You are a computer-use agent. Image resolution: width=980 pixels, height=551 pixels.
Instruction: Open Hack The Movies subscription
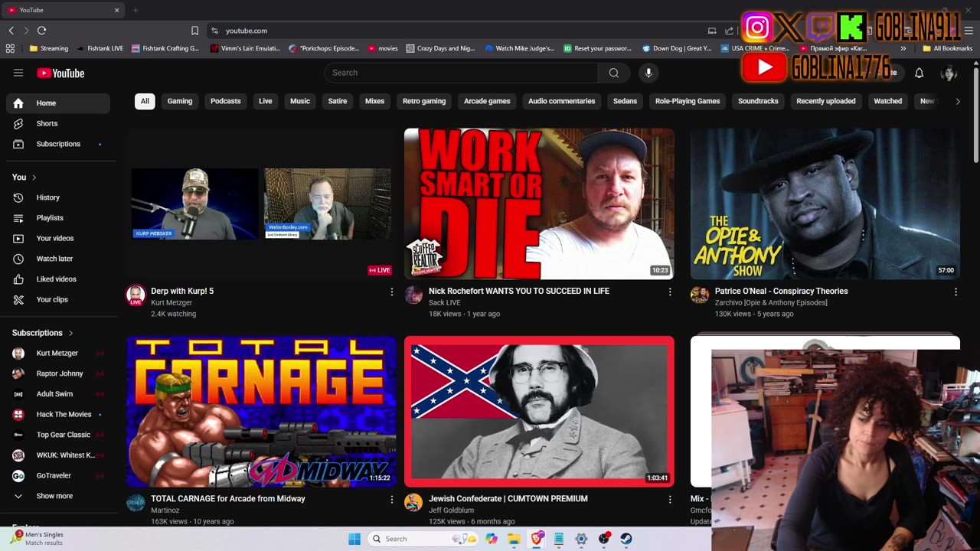coord(58,414)
